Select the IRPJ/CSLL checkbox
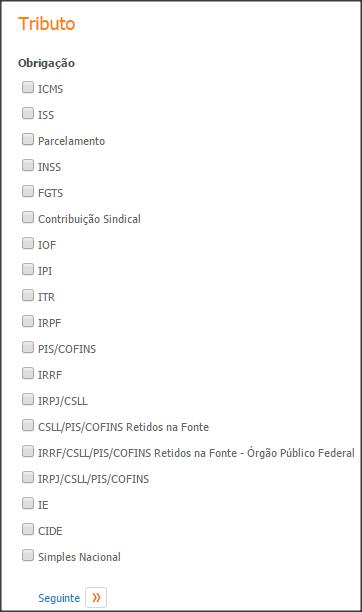The image size is (362, 612). (x=28, y=399)
